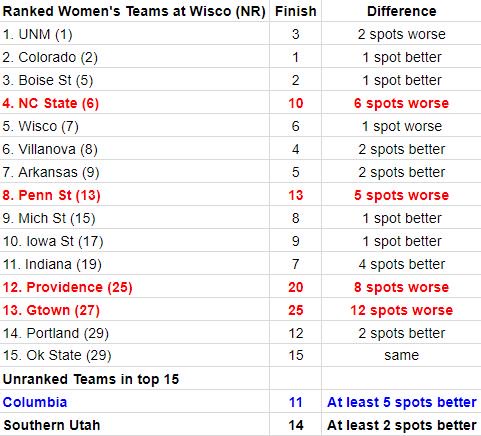The width and height of the screenshot is (481, 436).
Task: Click 'At least 5 spots better' cell
Action: tap(401, 402)
